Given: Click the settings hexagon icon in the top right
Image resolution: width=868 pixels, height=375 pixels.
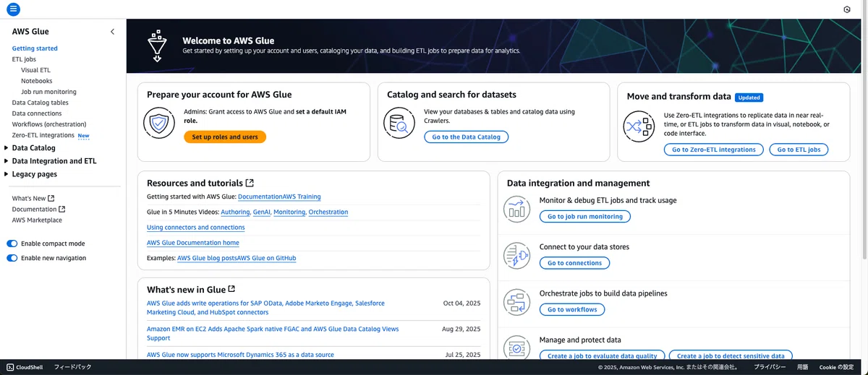Looking at the screenshot, I should [847, 9].
